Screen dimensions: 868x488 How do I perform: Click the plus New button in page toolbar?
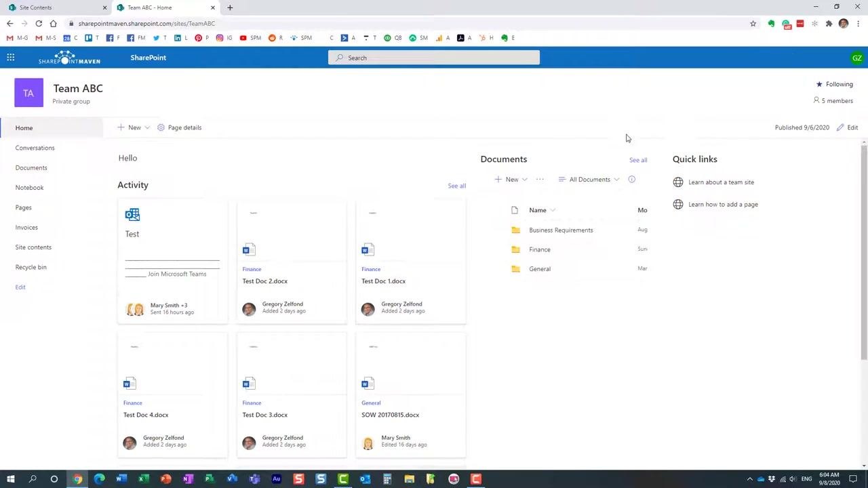129,127
